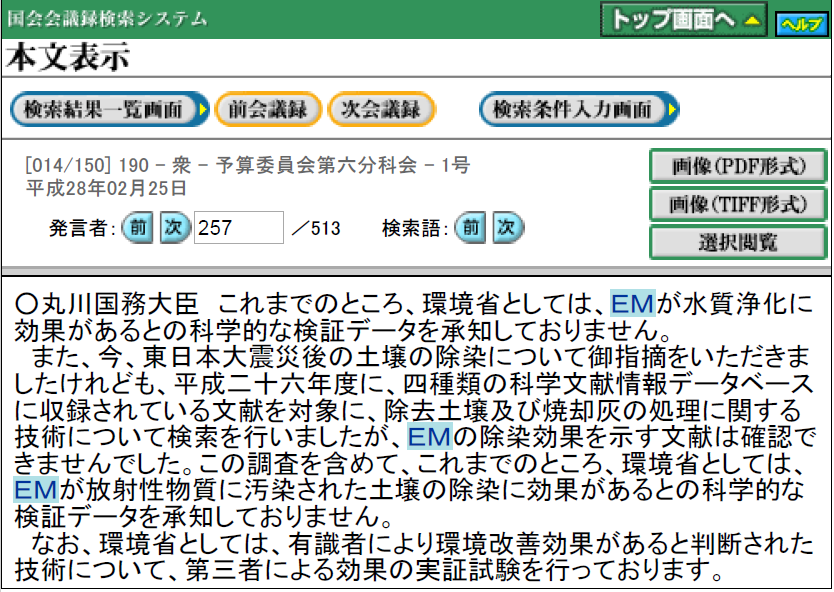This screenshot has width=834, height=592.
Task: Jump to next search term with 検索語 次
Action: click(x=507, y=228)
